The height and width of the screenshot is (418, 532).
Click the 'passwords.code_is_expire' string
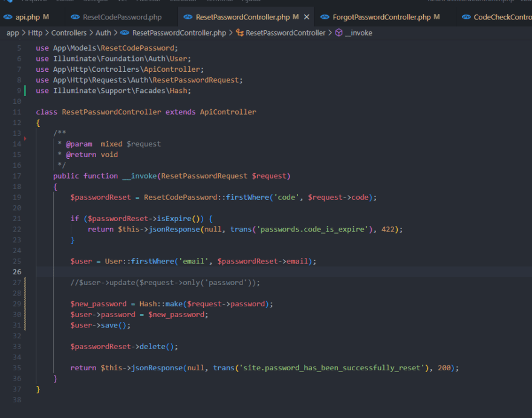click(313, 229)
